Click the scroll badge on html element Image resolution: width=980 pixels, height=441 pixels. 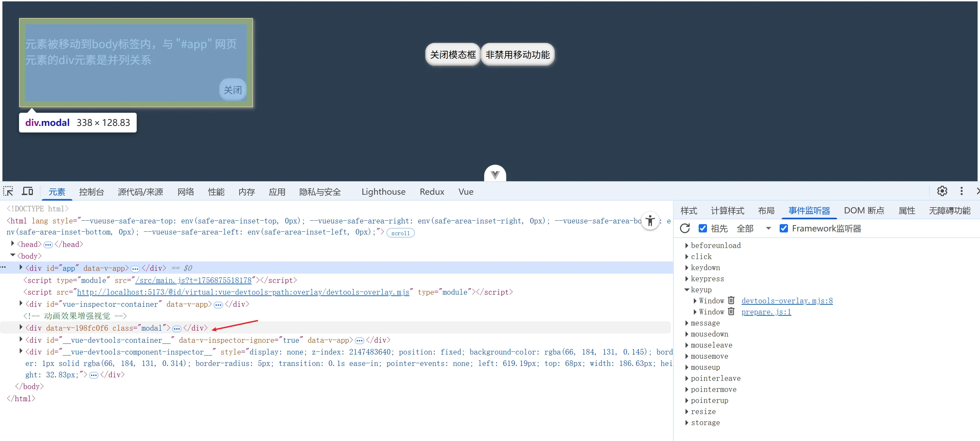click(400, 233)
